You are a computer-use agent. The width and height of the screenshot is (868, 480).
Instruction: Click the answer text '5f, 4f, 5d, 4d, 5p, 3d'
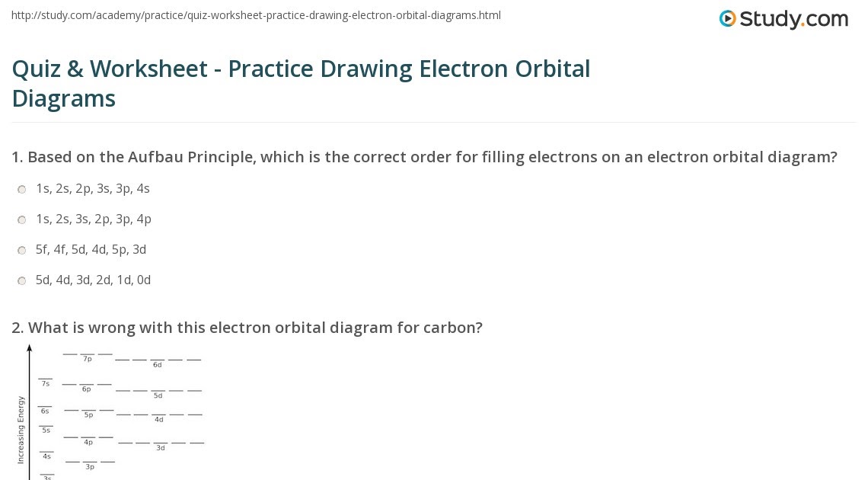point(91,249)
